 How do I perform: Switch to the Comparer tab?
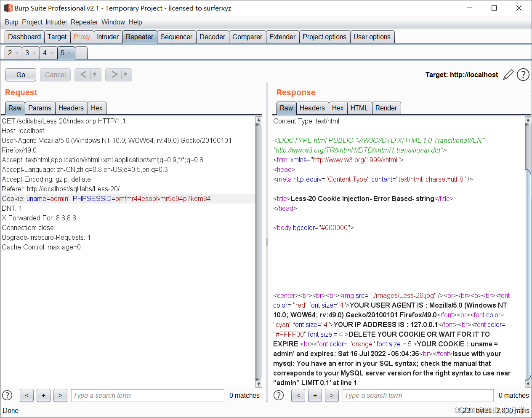click(x=247, y=37)
